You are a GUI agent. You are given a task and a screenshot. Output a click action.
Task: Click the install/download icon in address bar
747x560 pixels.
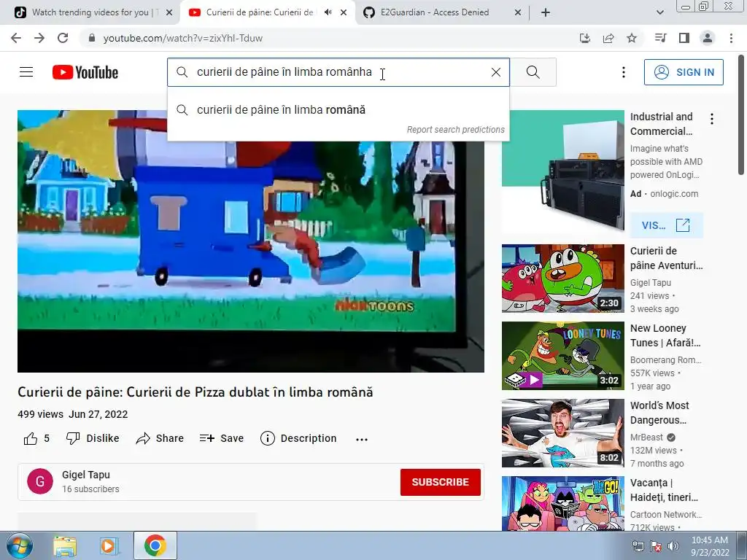[584, 38]
